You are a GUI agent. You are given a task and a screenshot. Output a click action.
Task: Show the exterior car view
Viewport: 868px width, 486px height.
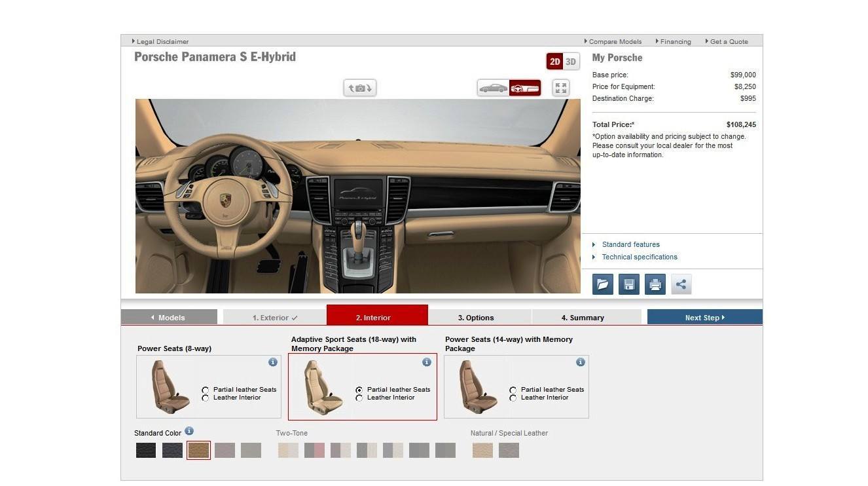pos(494,88)
